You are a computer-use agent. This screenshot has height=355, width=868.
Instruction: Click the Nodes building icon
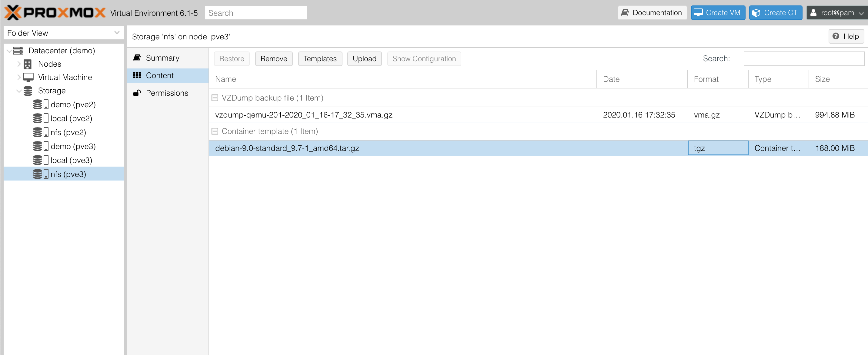point(28,64)
